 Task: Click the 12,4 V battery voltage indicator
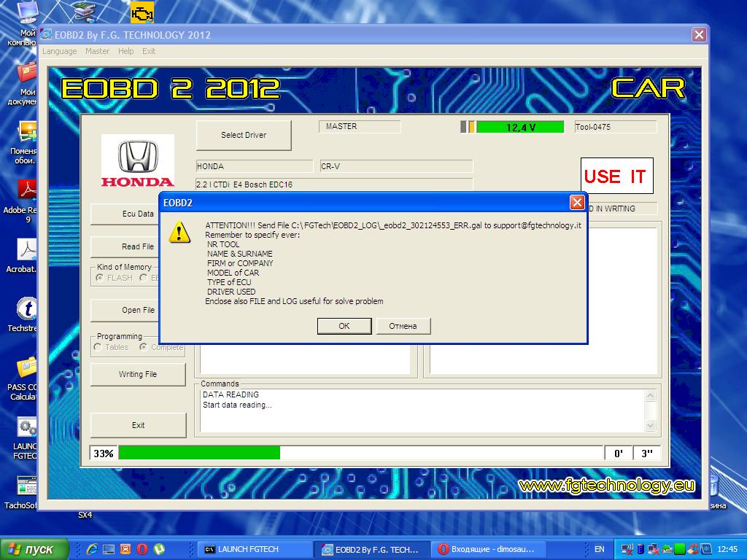520,127
